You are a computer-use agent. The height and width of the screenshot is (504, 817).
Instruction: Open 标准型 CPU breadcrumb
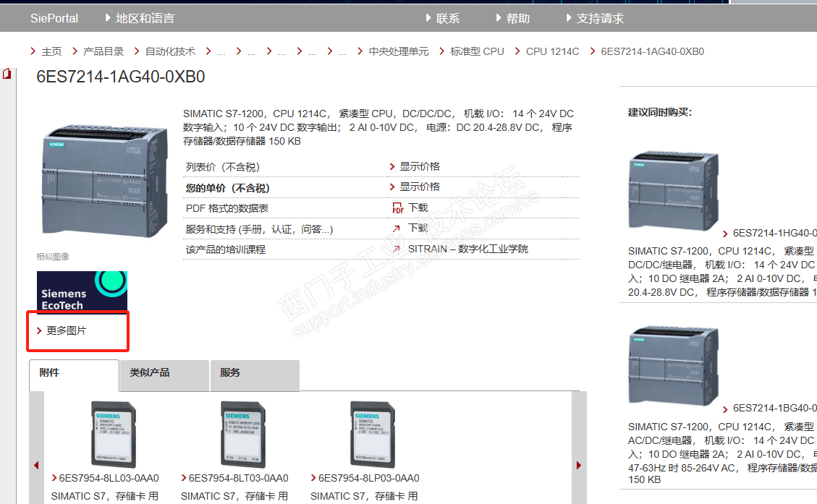(478, 51)
